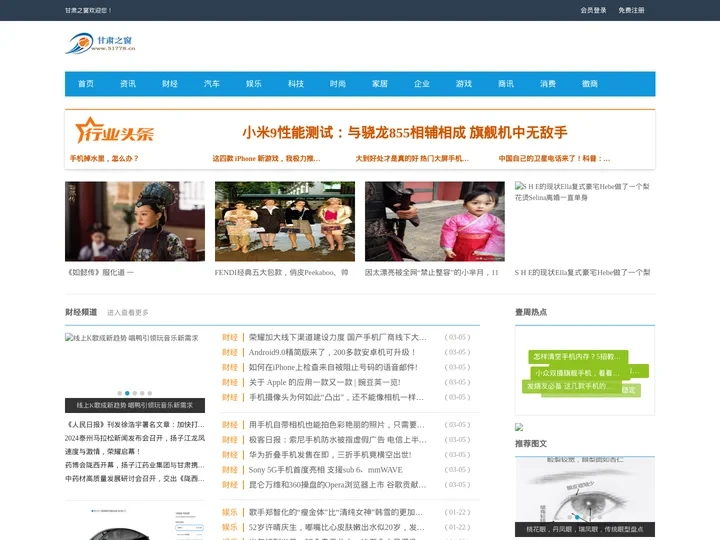Screen dimensions: 720x540
Task: Click carousel caption 线上K歌成新趋势 dark bar
Action: [135, 405]
